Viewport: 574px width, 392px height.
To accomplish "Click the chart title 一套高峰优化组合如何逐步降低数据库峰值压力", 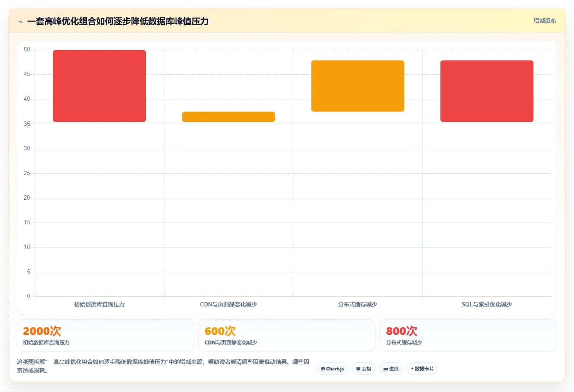I will tap(118, 21).
